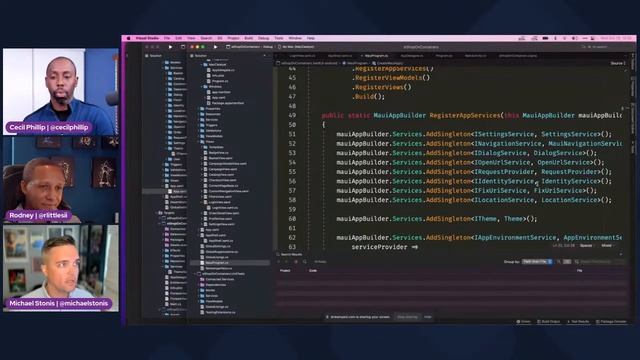Switch to the MauiProgram.cs editor tab
The image size is (640, 360).
(x=376, y=56)
